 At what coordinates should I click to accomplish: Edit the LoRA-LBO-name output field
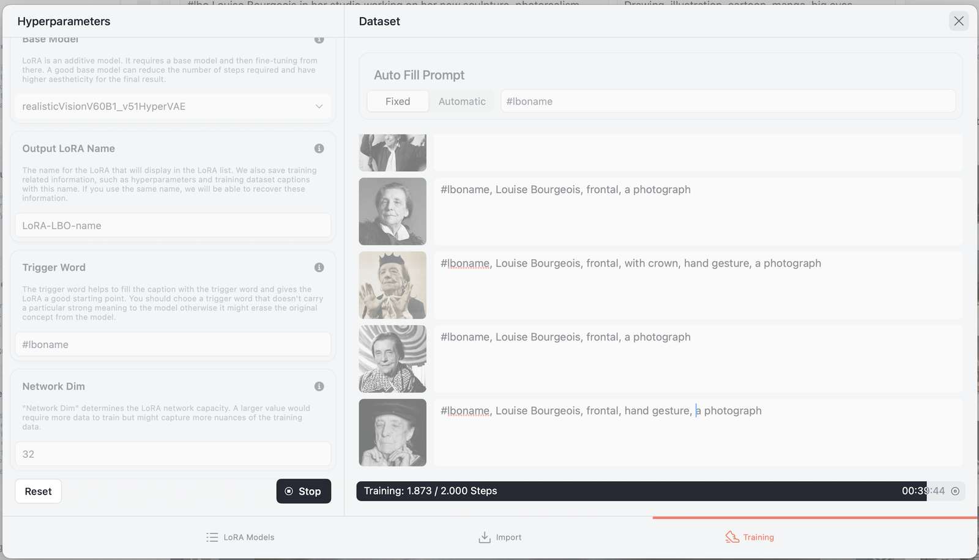[x=173, y=226]
